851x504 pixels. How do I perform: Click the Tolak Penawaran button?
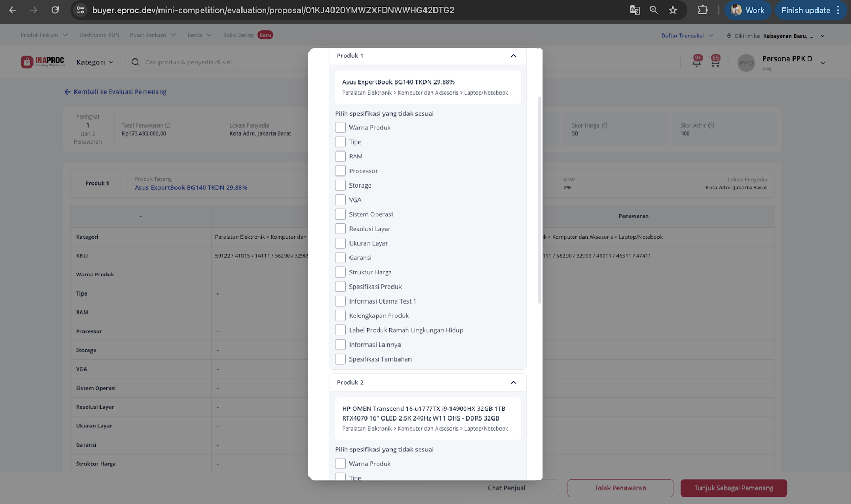pyautogui.click(x=620, y=488)
